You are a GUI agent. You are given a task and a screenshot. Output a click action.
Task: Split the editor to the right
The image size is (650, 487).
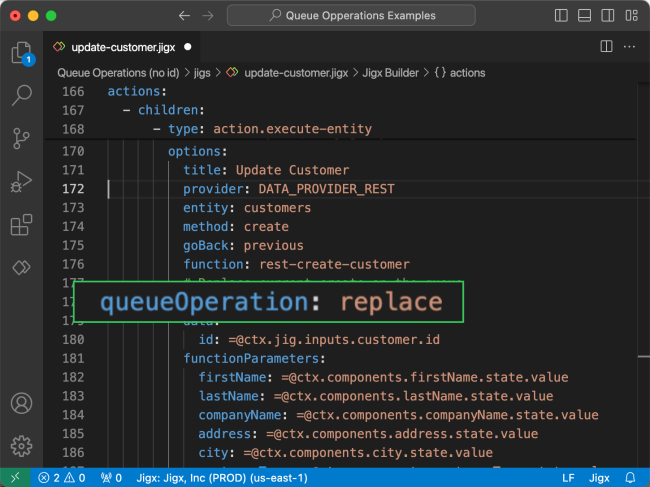tap(606, 46)
